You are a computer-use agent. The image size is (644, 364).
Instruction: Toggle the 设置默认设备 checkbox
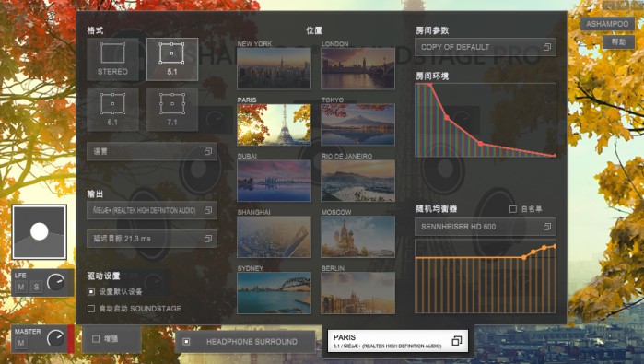91,292
